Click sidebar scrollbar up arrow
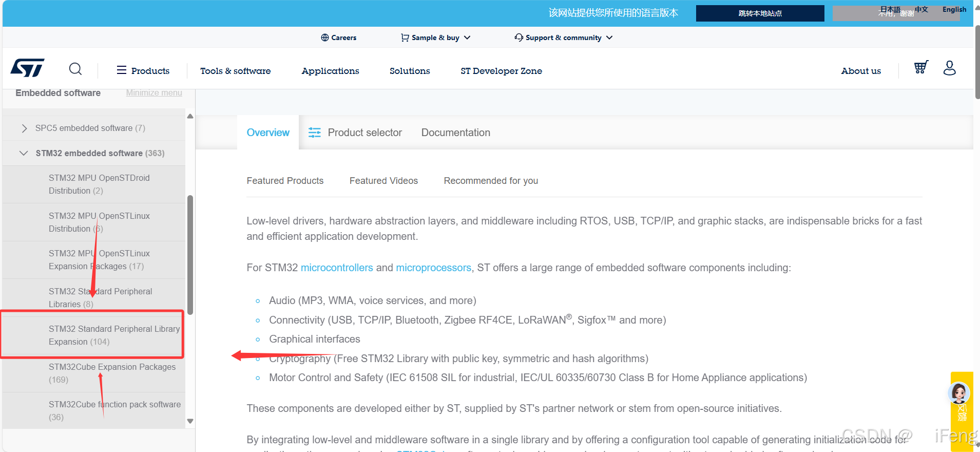Viewport: 980px width, 452px height. click(x=190, y=116)
